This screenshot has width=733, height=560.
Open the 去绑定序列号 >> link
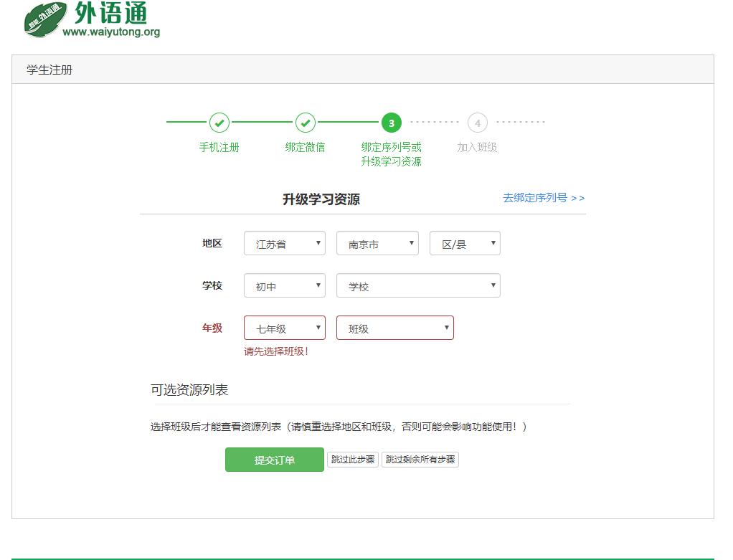[544, 198]
